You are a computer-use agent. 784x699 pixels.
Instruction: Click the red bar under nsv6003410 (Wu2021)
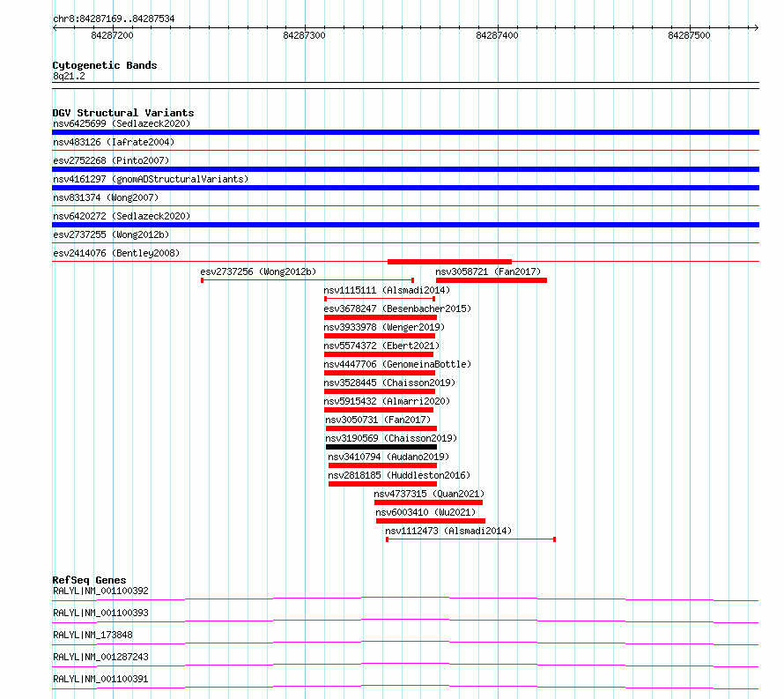click(431, 521)
